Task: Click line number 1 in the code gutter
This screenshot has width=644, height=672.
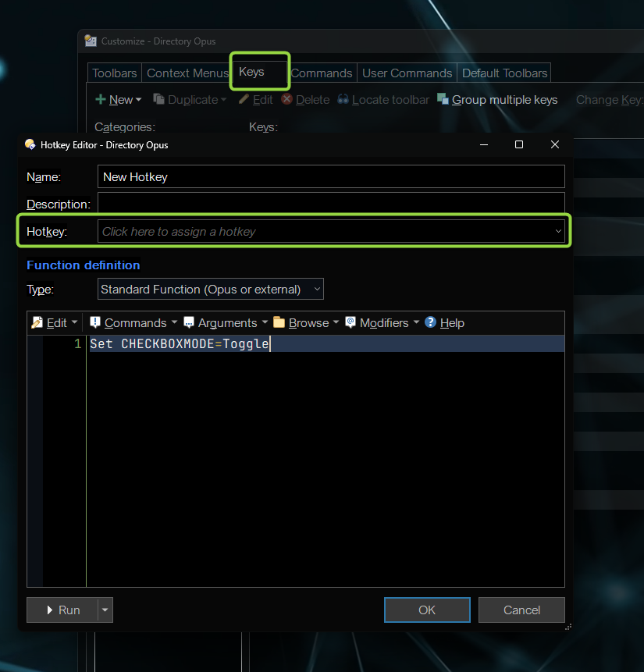Action: [x=77, y=343]
